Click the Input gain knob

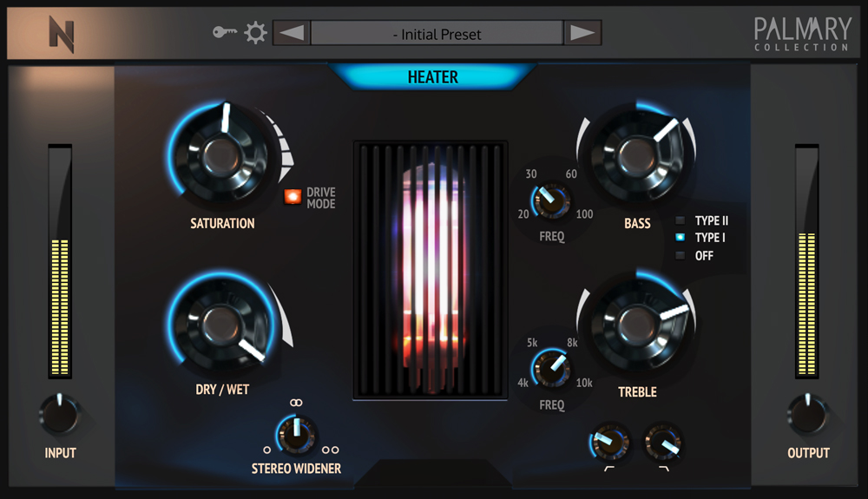point(60,414)
